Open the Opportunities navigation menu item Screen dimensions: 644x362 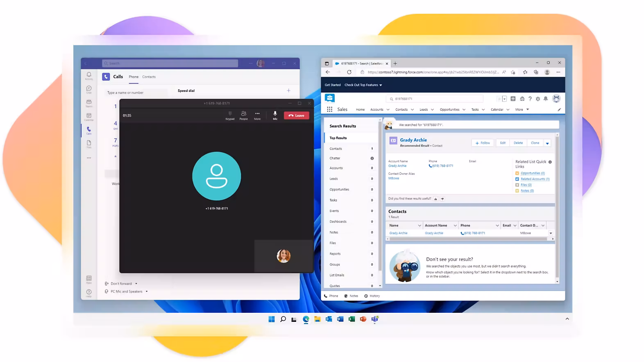click(x=449, y=109)
